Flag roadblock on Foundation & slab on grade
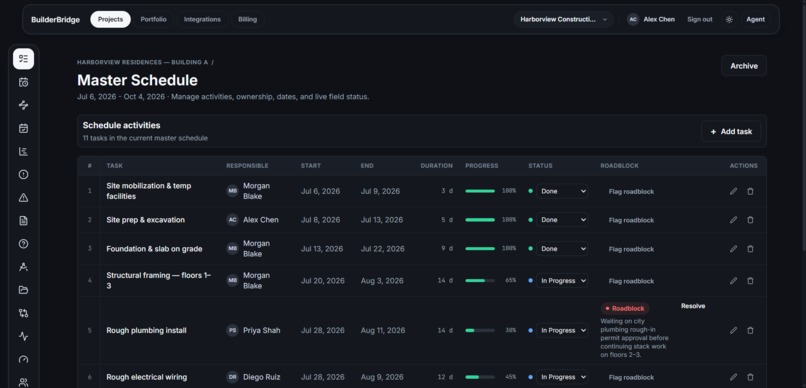 [x=631, y=249]
